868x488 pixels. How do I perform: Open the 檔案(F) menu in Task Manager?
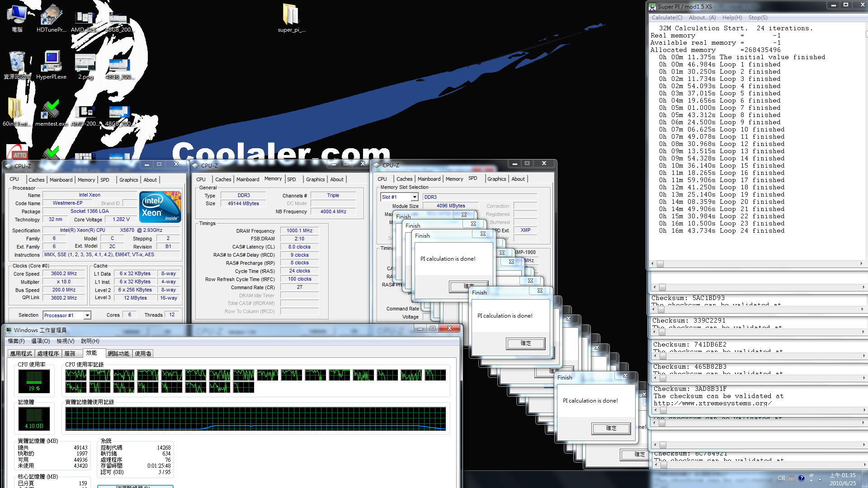pos(16,341)
